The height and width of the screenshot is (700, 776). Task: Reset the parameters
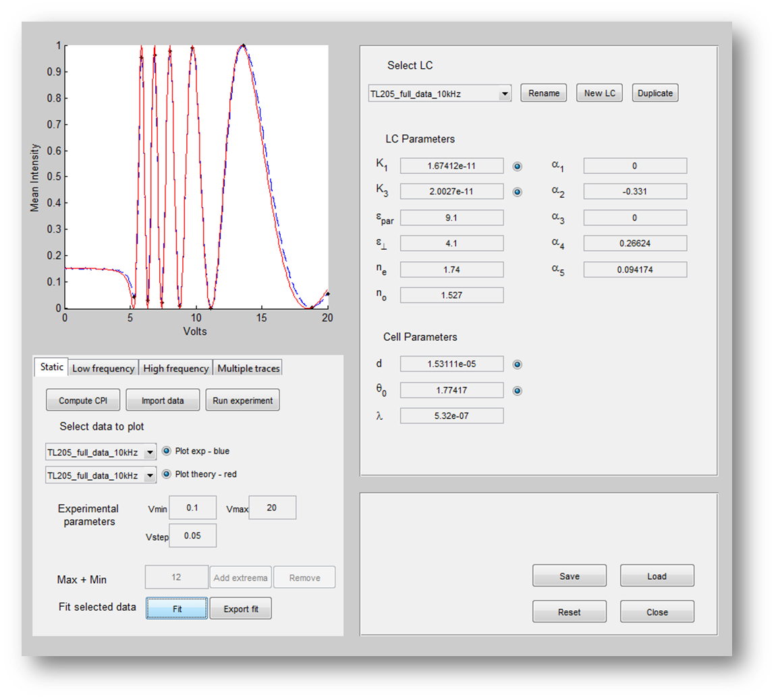(570, 612)
